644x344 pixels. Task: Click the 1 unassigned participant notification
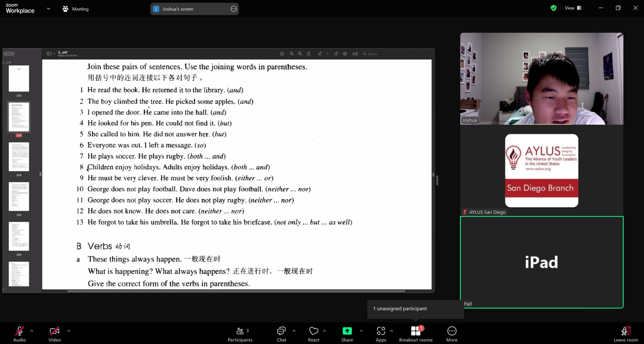415,309
